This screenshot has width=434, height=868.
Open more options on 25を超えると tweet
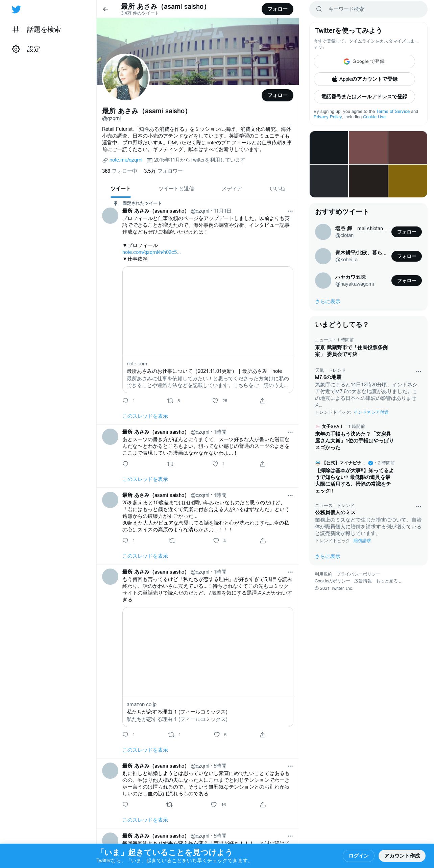290,495
